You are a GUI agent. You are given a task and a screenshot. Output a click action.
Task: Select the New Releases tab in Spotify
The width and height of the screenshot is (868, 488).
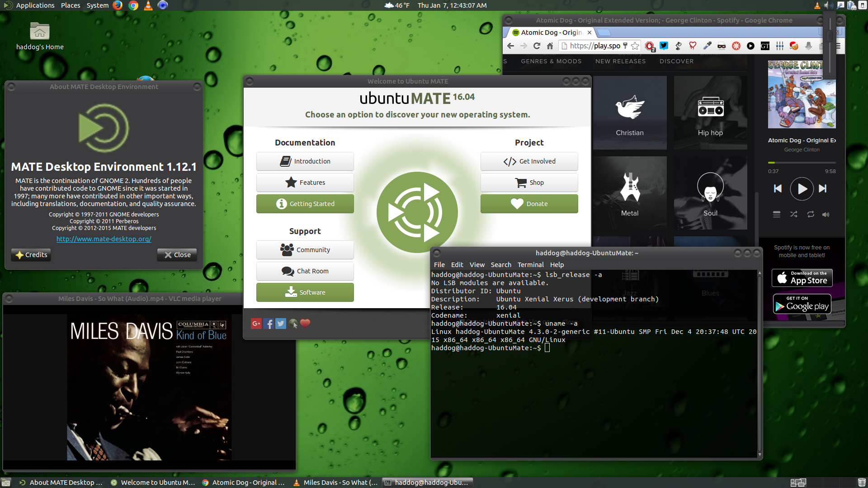click(620, 61)
